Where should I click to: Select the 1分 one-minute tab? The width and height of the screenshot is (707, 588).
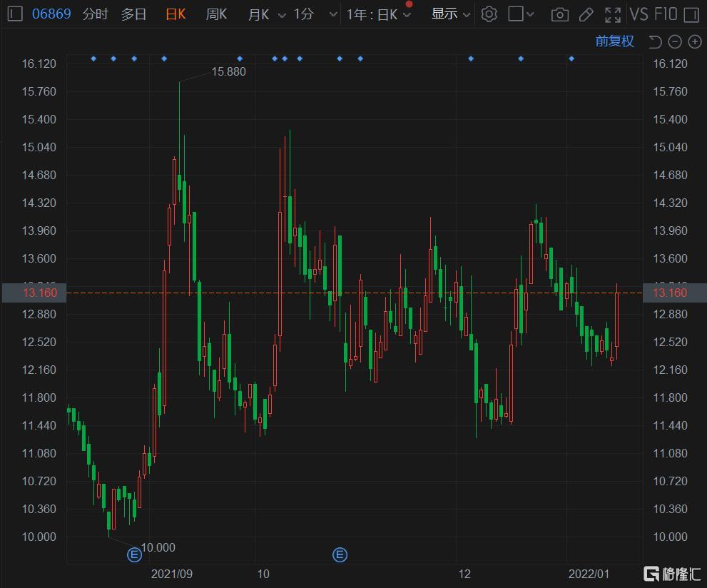[303, 14]
